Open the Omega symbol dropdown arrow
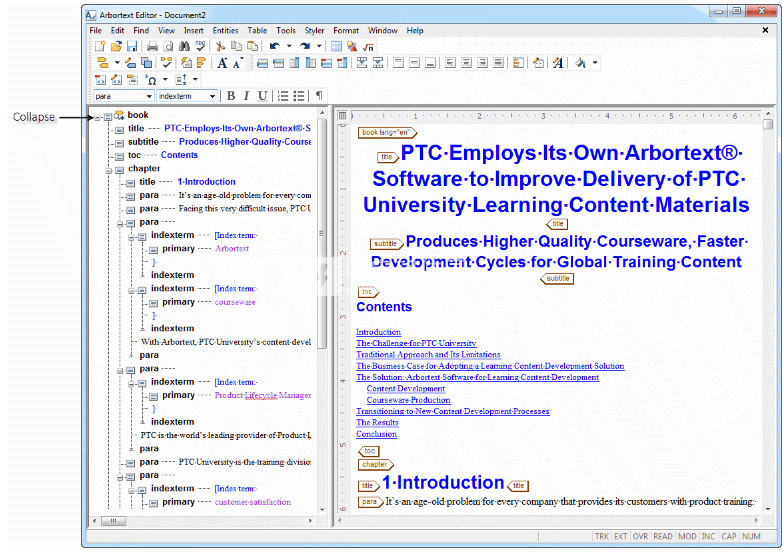The image size is (783, 553). pyautogui.click(x=165, y=79)
